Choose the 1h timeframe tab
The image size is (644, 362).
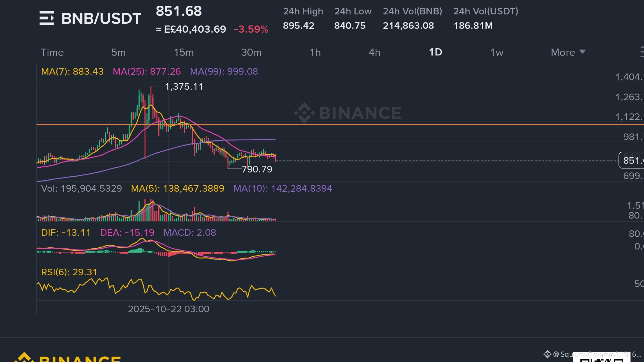tap(315, 52)
